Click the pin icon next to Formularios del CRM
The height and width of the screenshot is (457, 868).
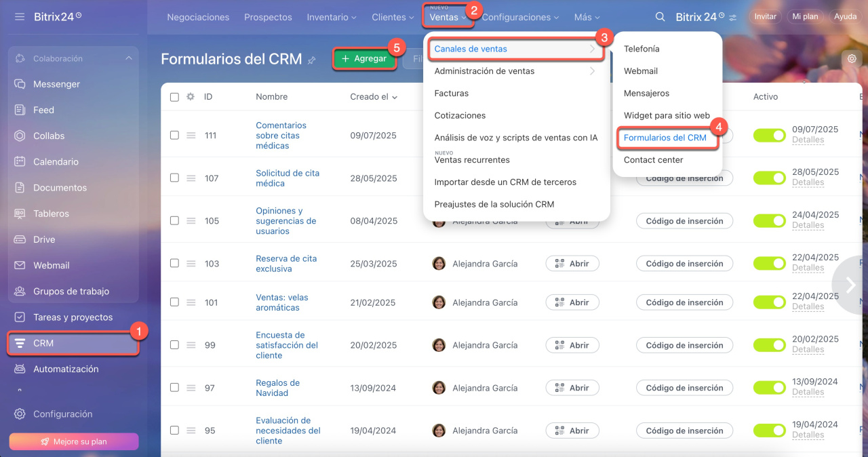pos(312,60)
